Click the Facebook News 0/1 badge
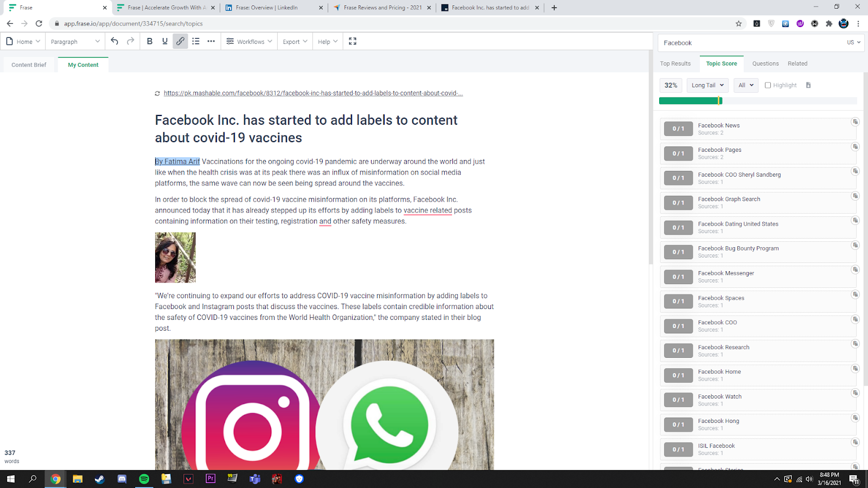 [678, 129]
